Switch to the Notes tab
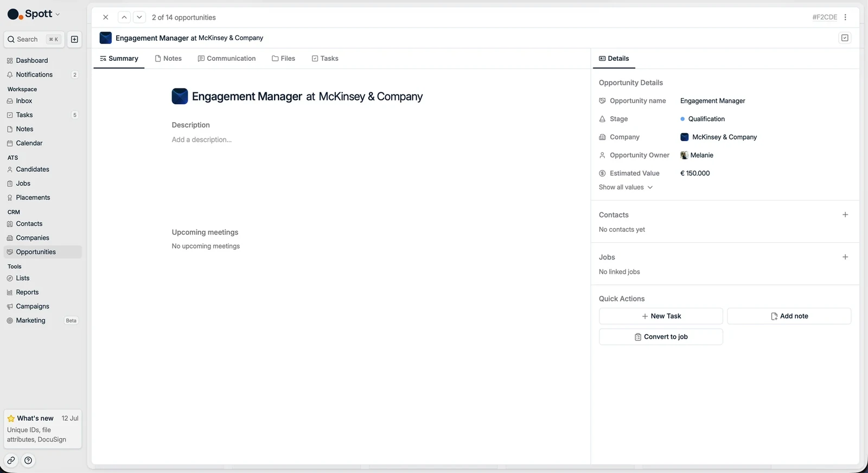This screenshot has width=868, height=473. tap(168, 59)
